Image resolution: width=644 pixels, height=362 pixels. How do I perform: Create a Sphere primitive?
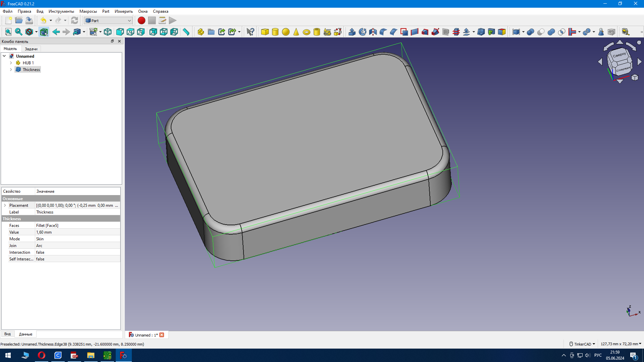286,32
